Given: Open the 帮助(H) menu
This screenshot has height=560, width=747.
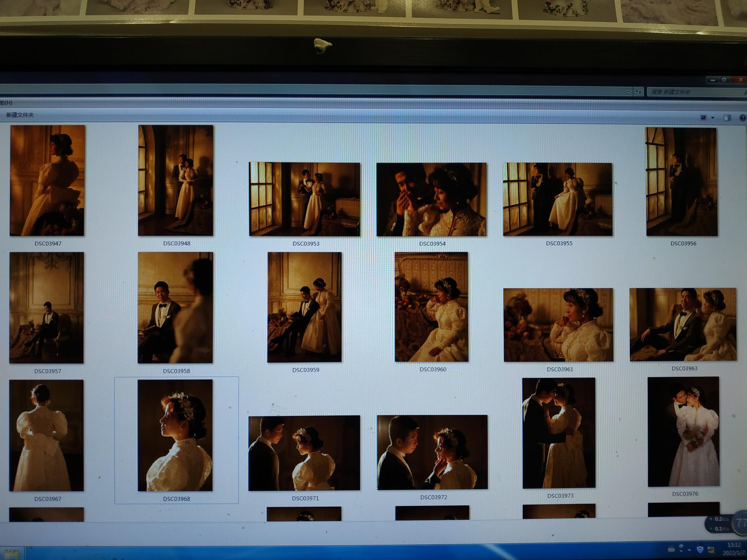Looking at the screenshot, I should click(x=6, y=103).
